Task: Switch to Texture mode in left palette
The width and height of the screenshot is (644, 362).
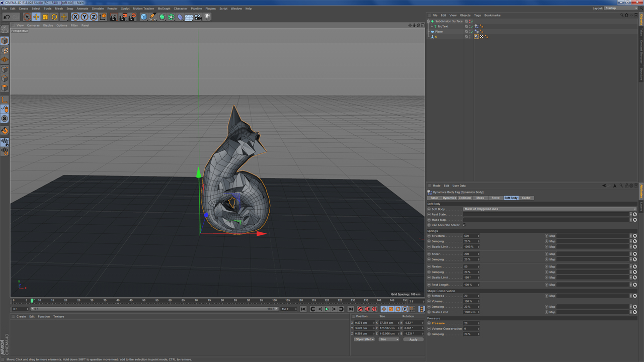Action: pyautogui.click(x=5, y=51)
